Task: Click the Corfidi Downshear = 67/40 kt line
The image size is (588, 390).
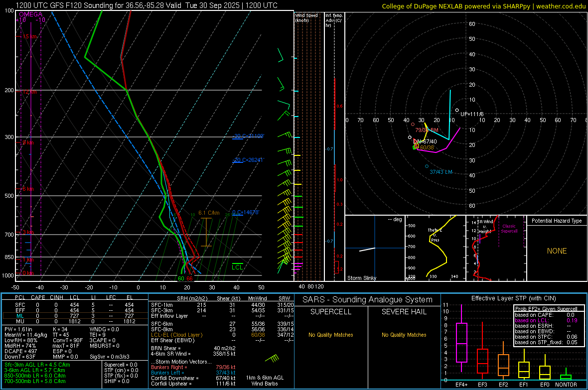Action: (193, 378)
